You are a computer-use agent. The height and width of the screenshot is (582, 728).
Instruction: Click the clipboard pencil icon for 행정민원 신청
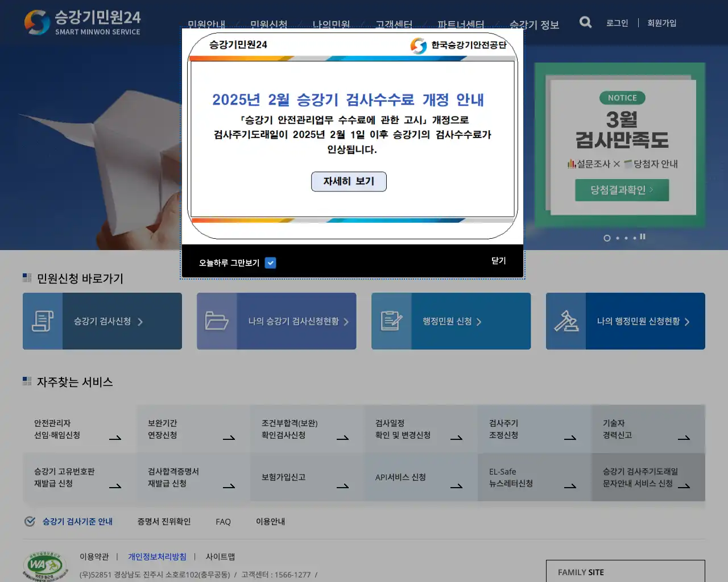391,321
